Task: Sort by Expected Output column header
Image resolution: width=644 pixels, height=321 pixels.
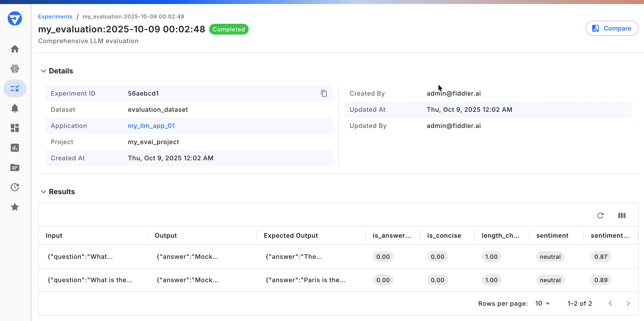Action: click(291, 235)
